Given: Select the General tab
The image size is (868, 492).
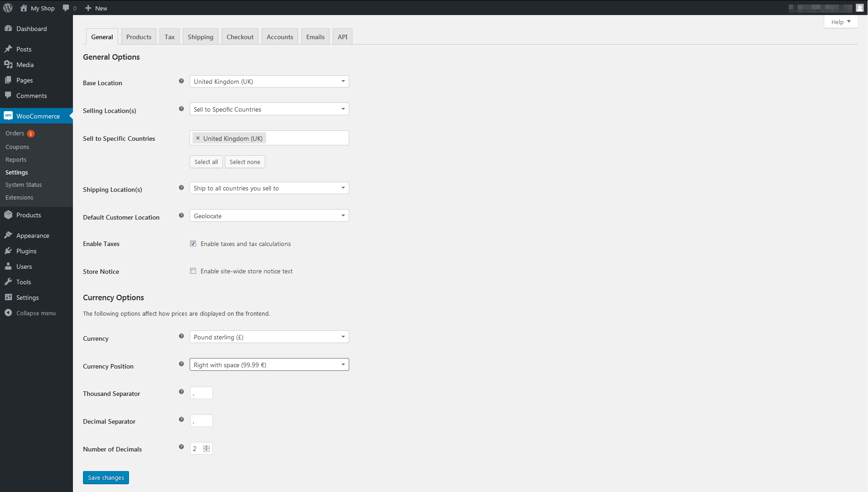Looking at the screenshot, I should [x=102, y=37].
